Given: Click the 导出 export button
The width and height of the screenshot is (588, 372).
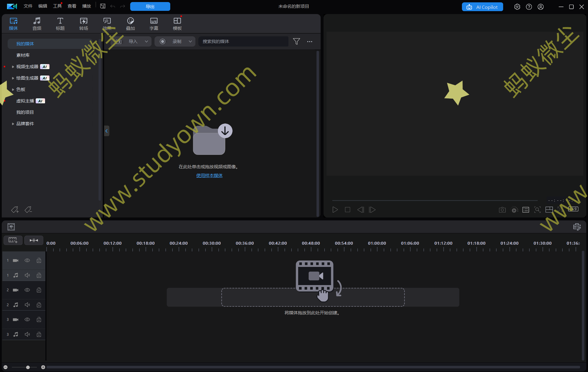Looking at the screenshot, I should 150,6.
